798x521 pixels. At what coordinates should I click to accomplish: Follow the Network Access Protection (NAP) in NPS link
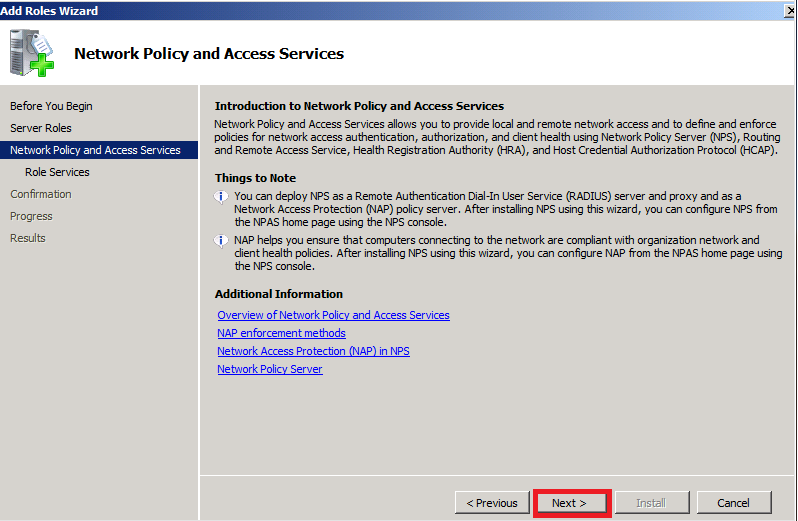[313, 351]
